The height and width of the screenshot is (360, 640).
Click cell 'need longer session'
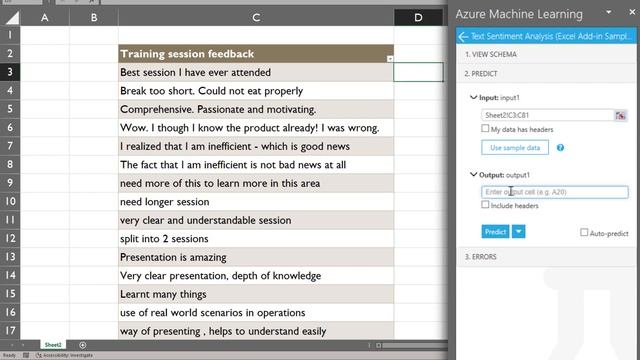256,202
